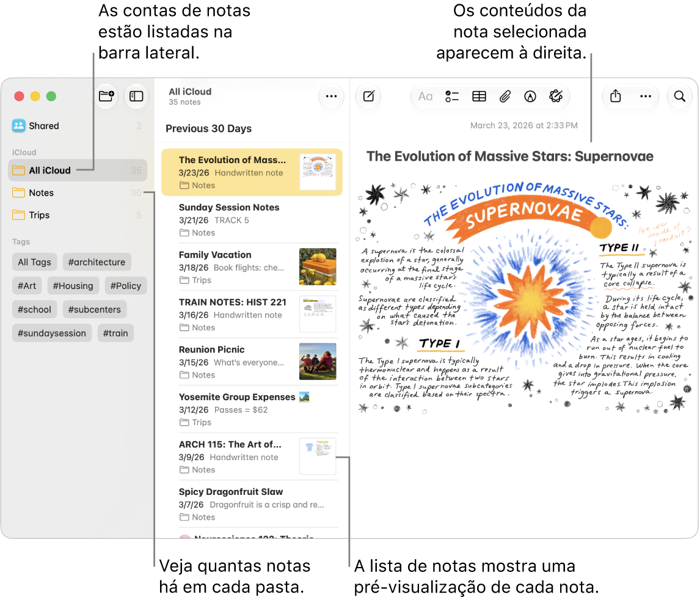Filter by #sundaysession tag
This screenshot has width=700, height=600.
(52, 333)
